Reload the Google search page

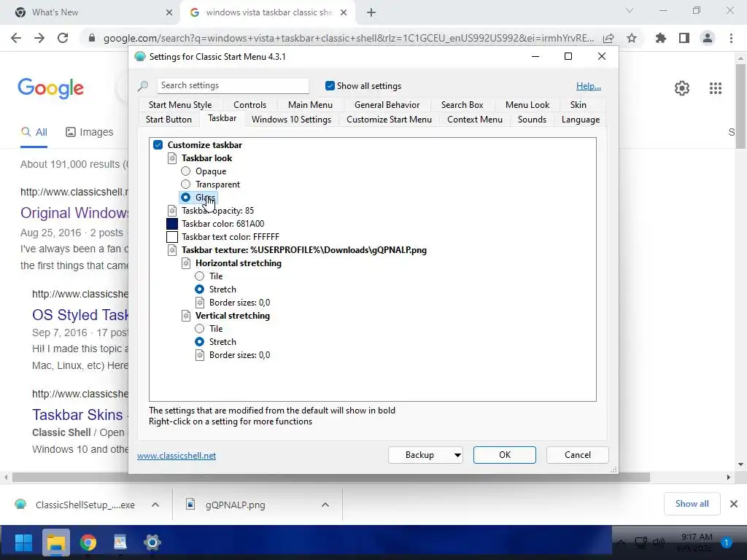point(63,38)
